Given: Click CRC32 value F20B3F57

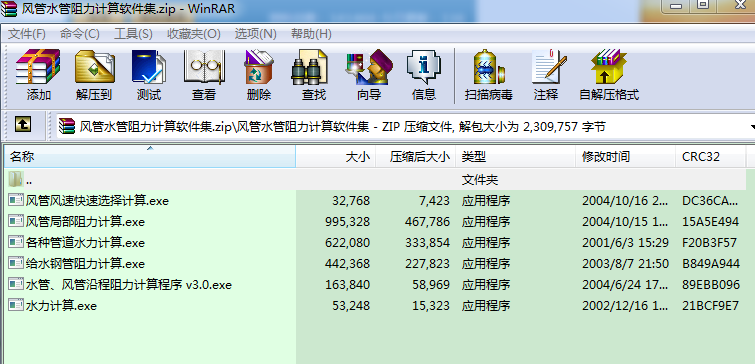Looking at the screenshot, I should (709, 243).
